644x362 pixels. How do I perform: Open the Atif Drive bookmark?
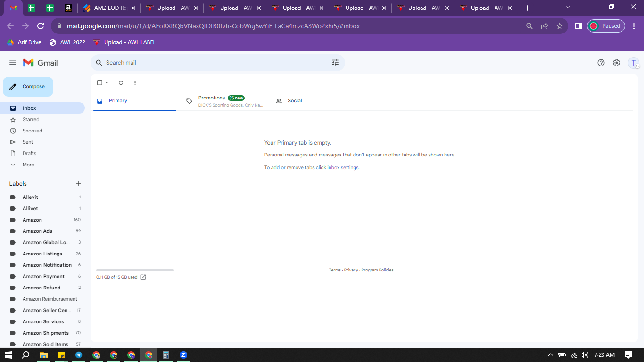24,42
